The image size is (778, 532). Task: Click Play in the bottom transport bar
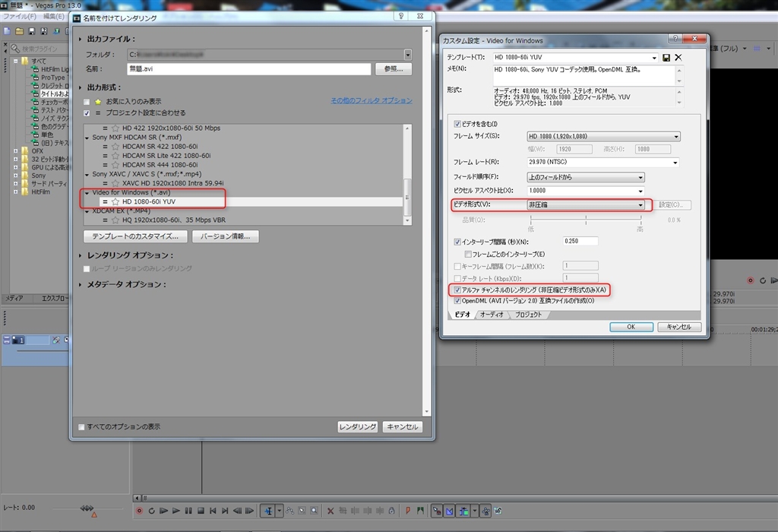pos(176,511)
